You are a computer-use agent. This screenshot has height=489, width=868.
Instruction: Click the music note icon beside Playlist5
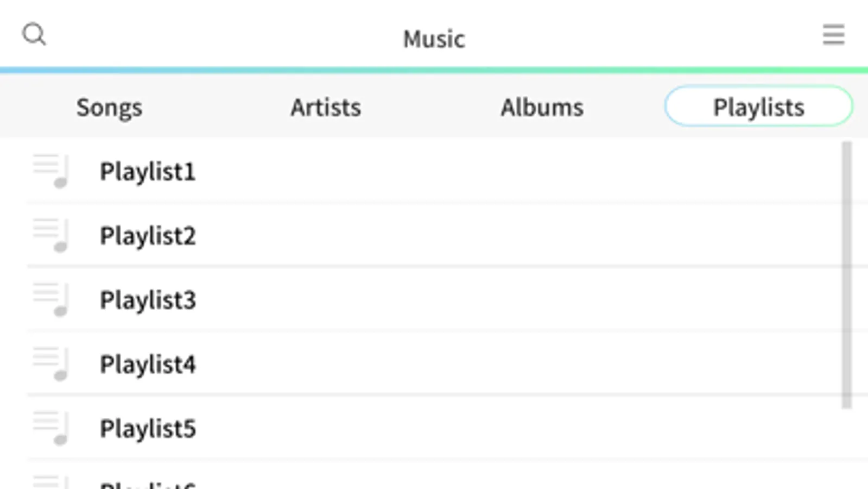[51, 428]
